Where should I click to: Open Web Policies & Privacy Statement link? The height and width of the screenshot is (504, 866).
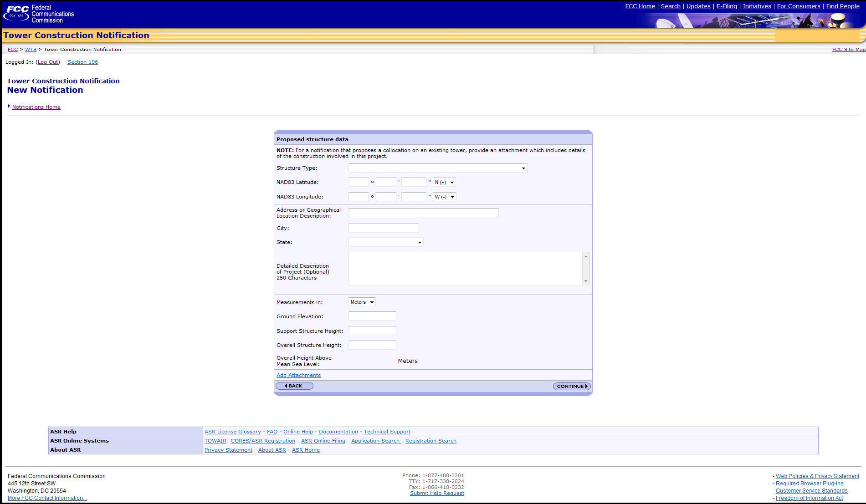click(x=817, y=476)
